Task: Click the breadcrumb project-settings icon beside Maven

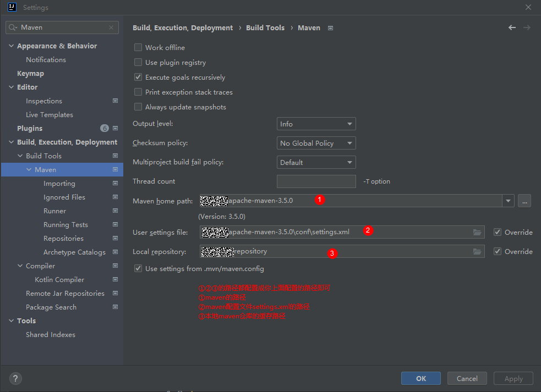Action: click(x=331, y=28)
